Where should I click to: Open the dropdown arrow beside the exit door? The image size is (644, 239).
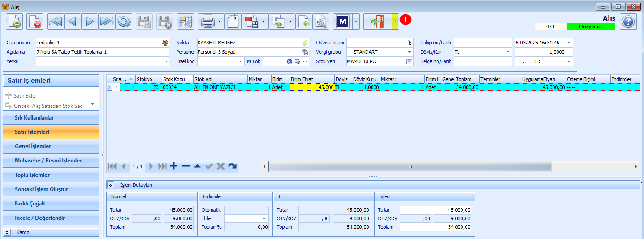395,21
